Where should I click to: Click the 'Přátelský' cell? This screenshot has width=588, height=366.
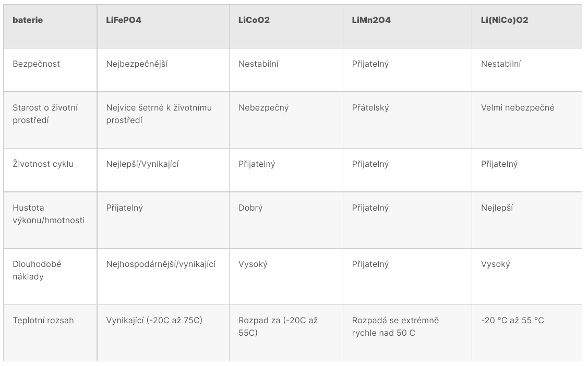370,108
